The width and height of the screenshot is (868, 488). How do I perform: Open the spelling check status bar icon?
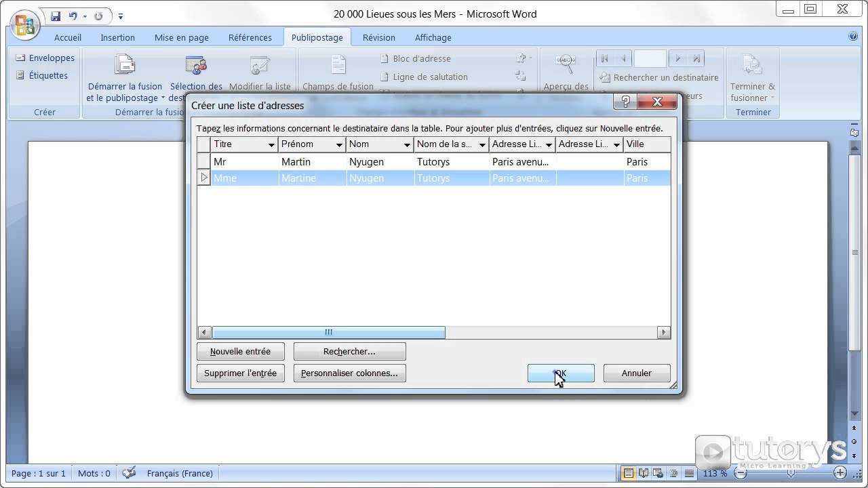(129, 473)
